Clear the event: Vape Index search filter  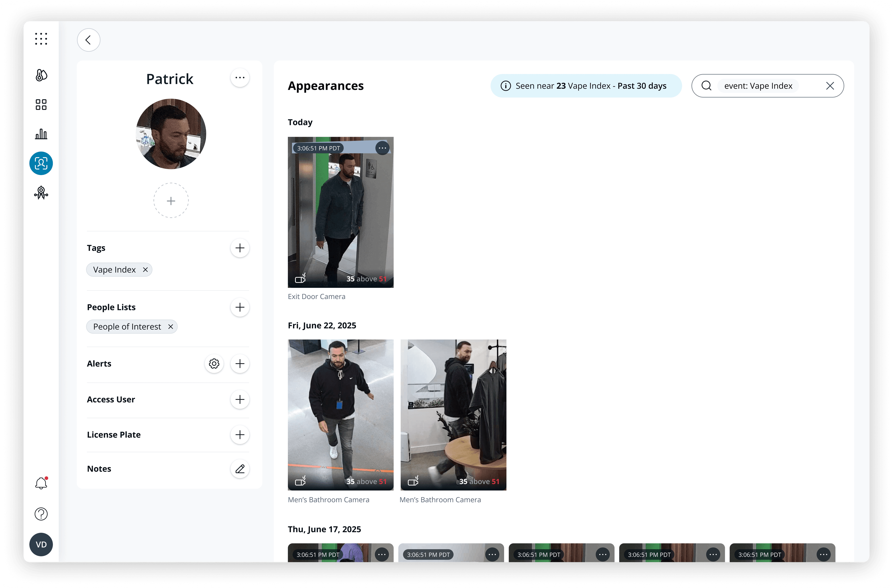point(830,86)
